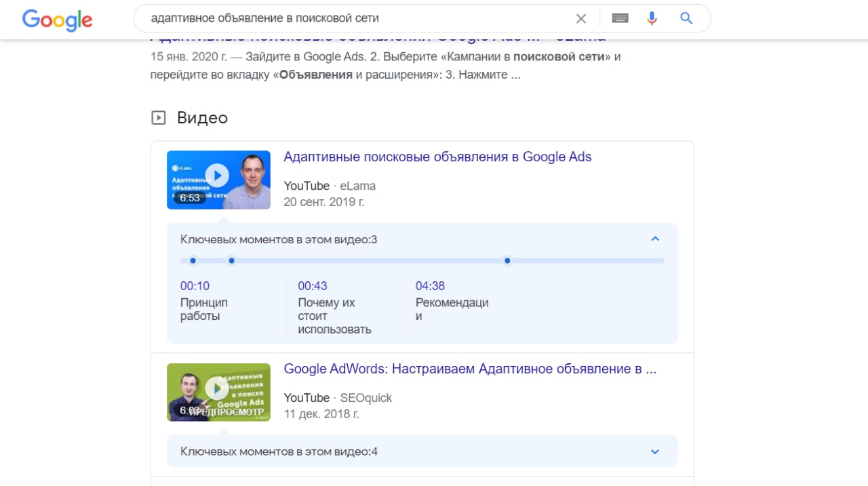The height and width of the screenshot is (486, 868).
Task: Open the 00:43 timestamp link
Action: [x=313, y=286]
